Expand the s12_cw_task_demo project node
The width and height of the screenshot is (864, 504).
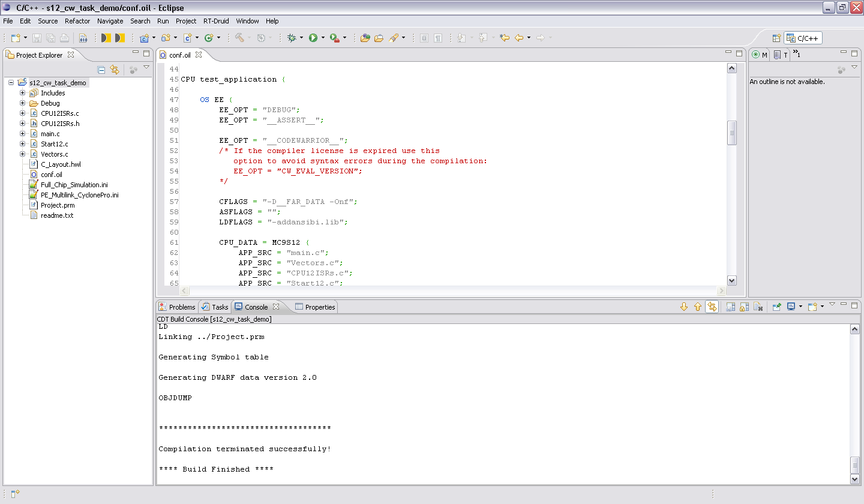click(x=11, y=83)
